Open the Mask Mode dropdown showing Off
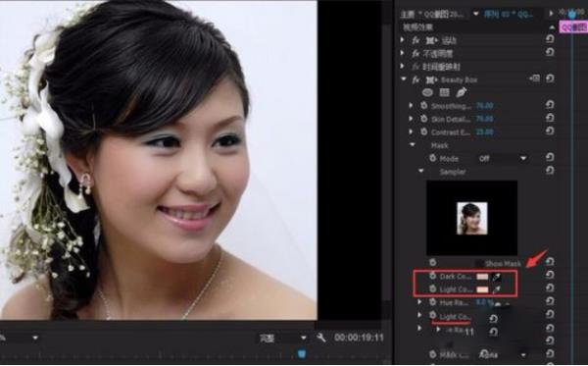The image size is (588, 366). [502, 158]
